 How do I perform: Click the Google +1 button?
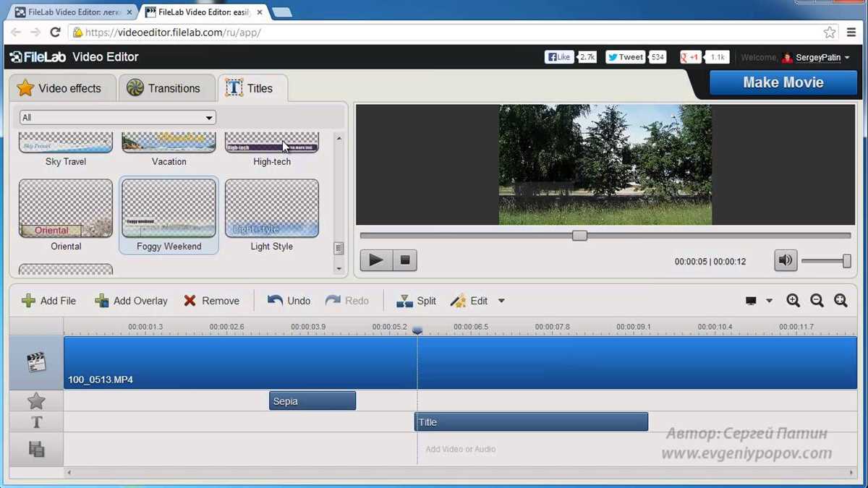tap(691, 57)
